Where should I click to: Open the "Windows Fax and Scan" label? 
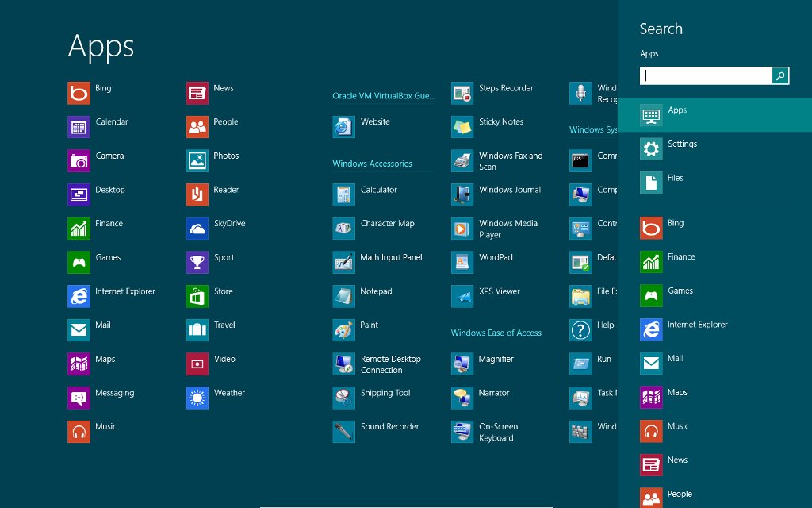[511, 161]
